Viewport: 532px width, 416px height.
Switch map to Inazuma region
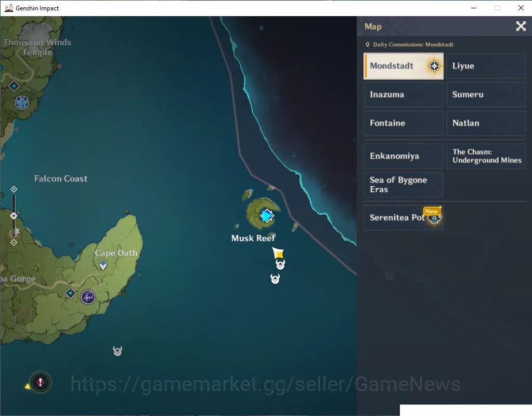(404, 95)
